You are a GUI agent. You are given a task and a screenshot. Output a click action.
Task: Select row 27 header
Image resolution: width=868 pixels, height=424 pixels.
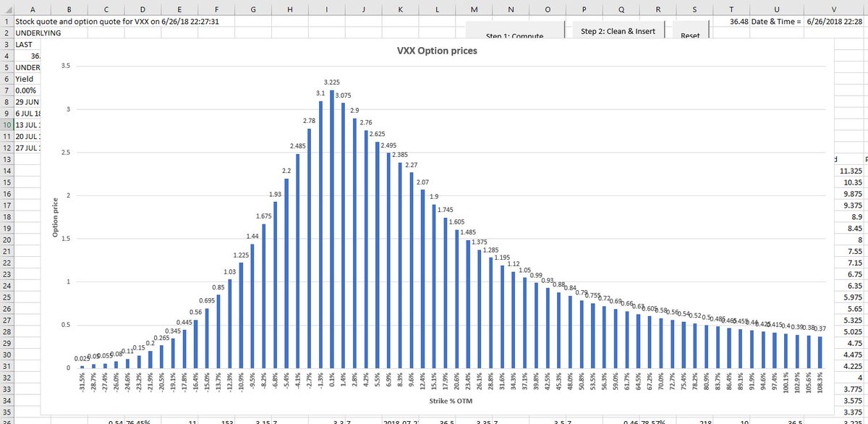pyautogui.click(x=7, y=320)
